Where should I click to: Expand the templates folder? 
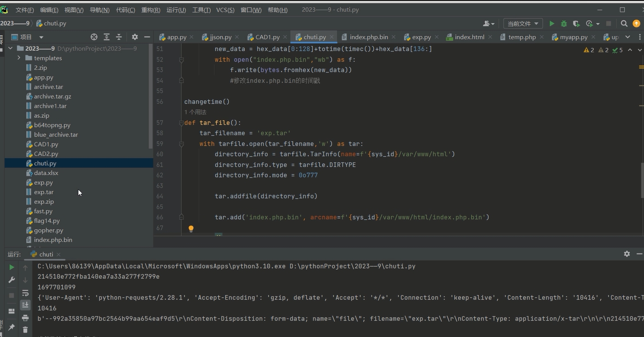coord(19,58)
